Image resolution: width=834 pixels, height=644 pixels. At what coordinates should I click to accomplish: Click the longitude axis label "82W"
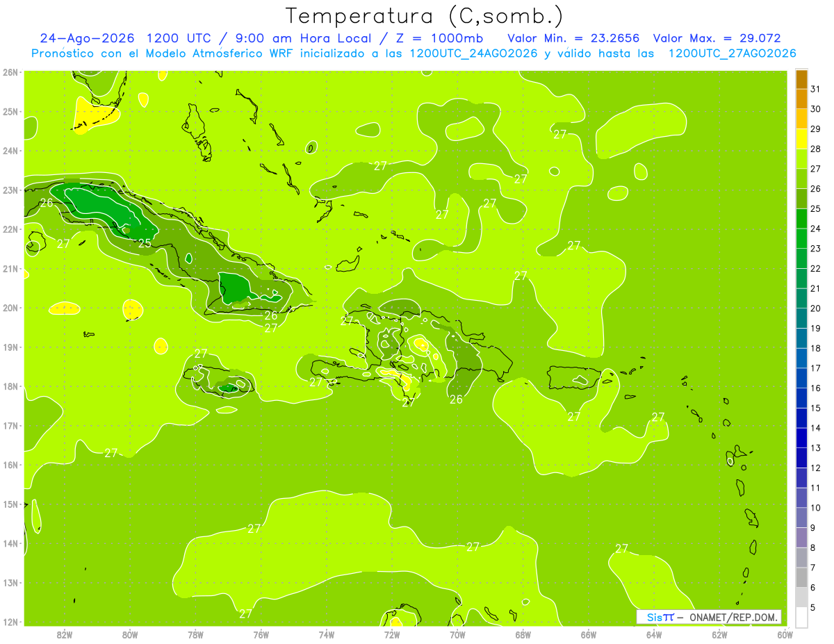tap(65, 634)
